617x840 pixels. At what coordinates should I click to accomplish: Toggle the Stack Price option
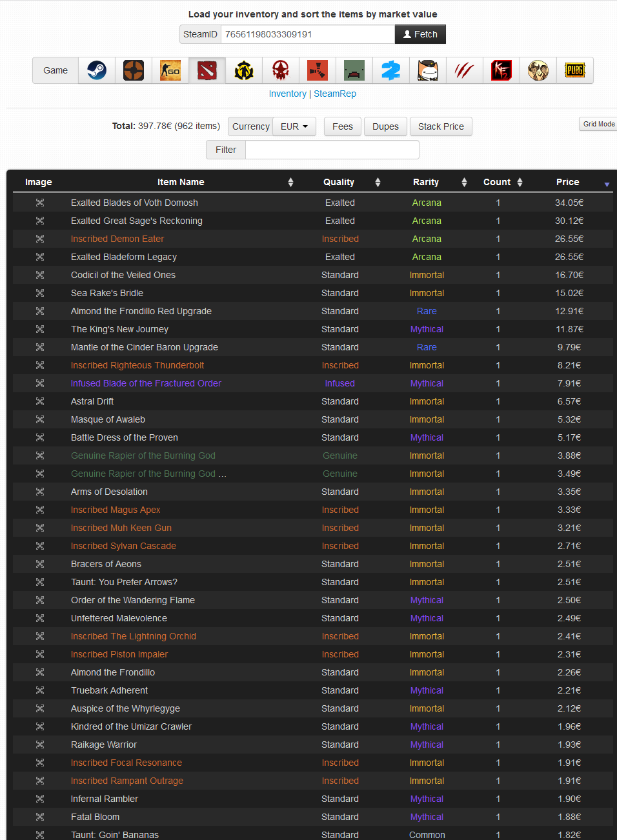pos(441,126)
